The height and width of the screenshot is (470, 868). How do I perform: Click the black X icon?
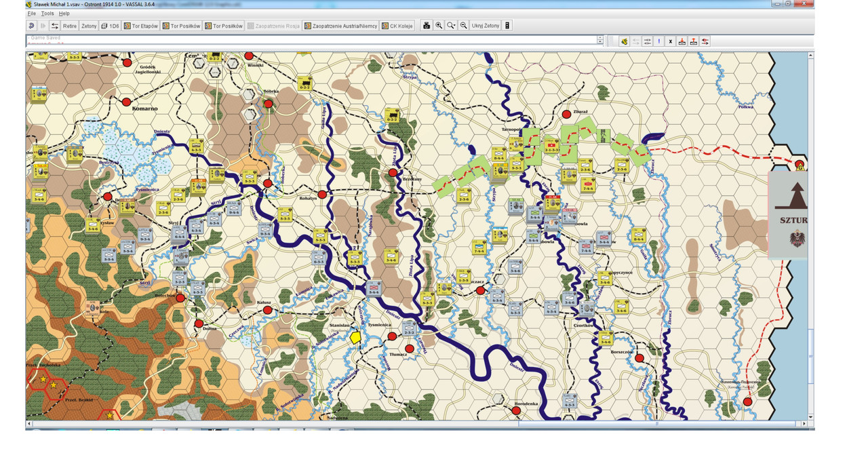pos(671,41)
